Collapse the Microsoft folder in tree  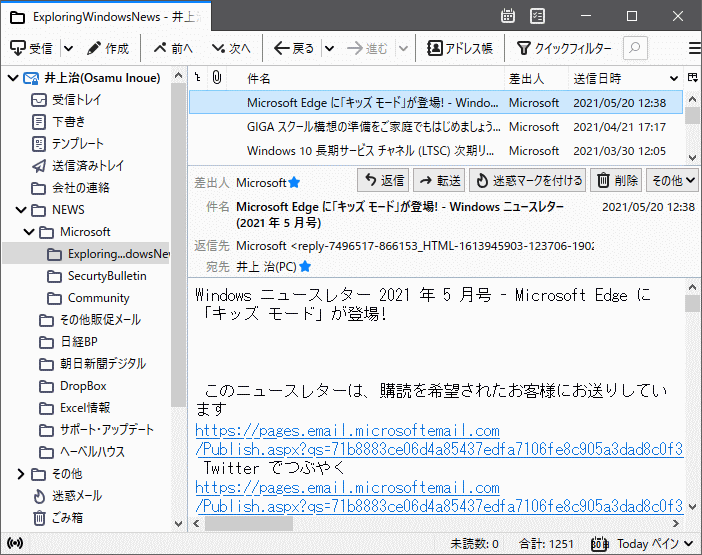pyautogui.click(x=29, y=231)
